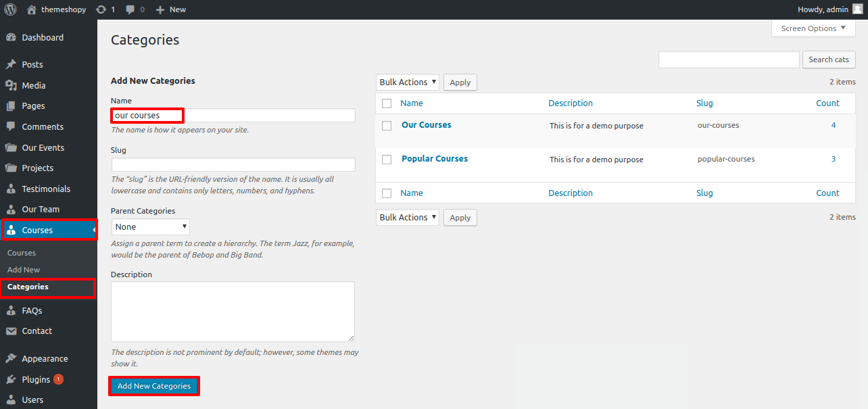Open the Testimonials menu item

(46, 189)
